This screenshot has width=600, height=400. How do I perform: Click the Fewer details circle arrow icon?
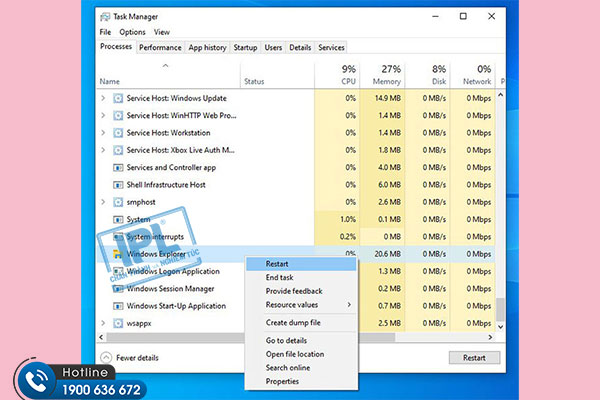coord(106,358)
